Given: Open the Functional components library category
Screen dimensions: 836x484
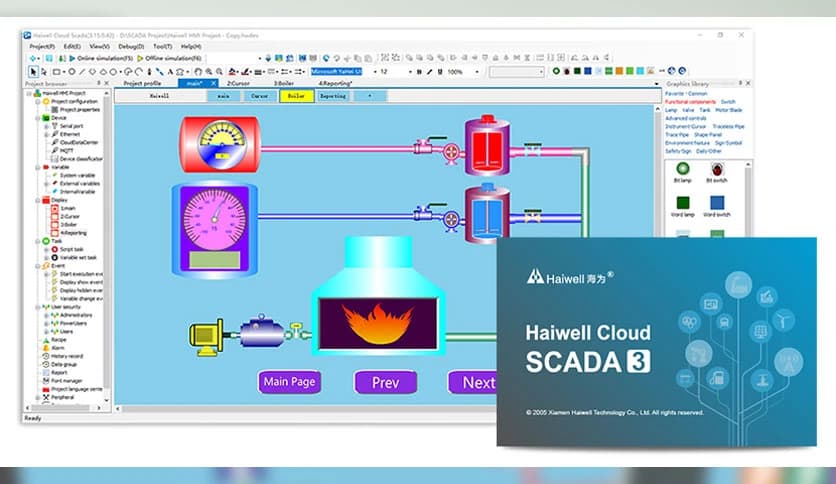Looking at the screenshot, I should pos(690,102).
